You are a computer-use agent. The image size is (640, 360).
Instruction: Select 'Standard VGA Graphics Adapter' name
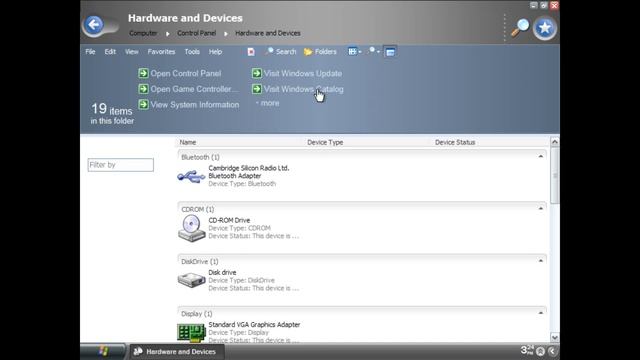pyautogui.click(x=254, y=325)
